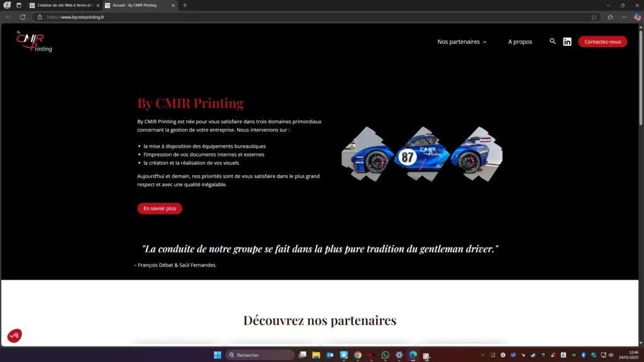Screen dimensions: 644x362
Task: Close the Création de site Web tab
Action: [x=97, y=5]
